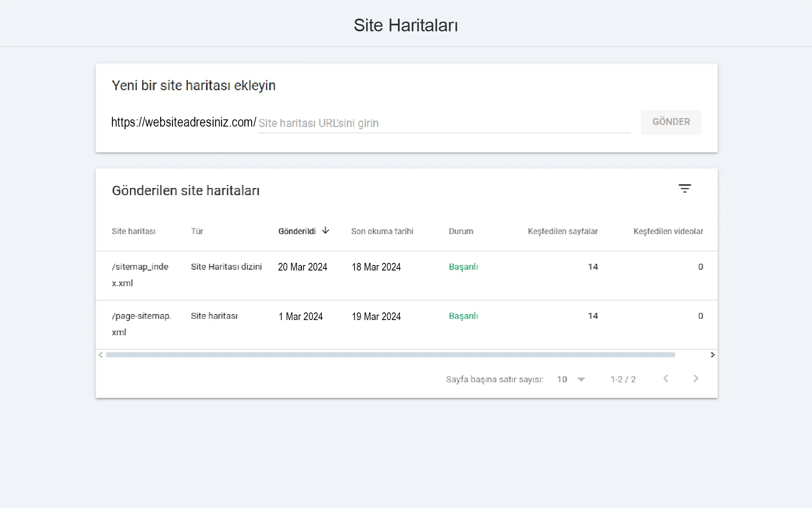
Task: Select the /page-sitemap.xml row
Action: coord(142,323)
